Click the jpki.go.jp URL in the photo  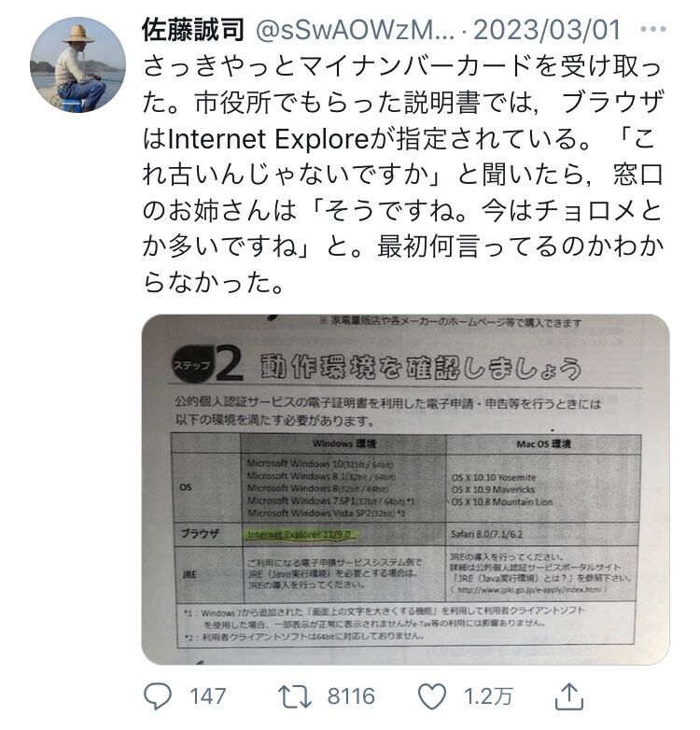pos(529,590)
